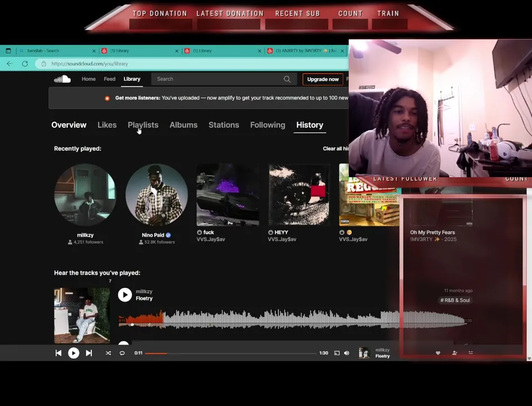Toggle repeat in the player bar

coord(122,353)
